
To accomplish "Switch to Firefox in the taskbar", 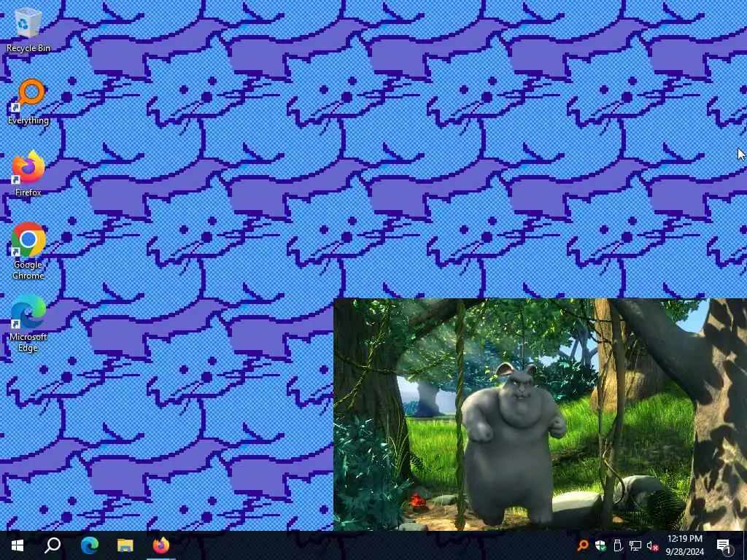I will coord(161,545).
